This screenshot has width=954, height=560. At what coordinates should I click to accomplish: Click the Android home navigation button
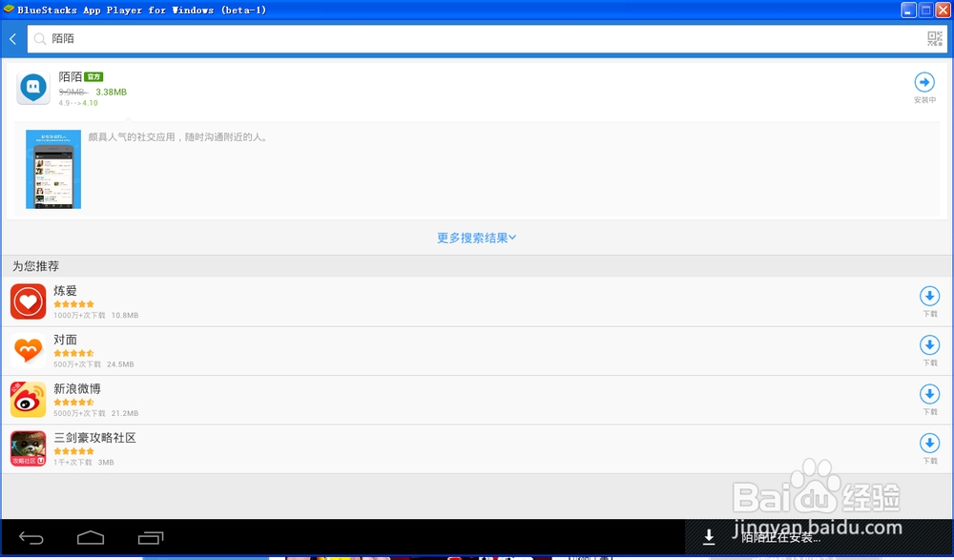tap(91, 538)
